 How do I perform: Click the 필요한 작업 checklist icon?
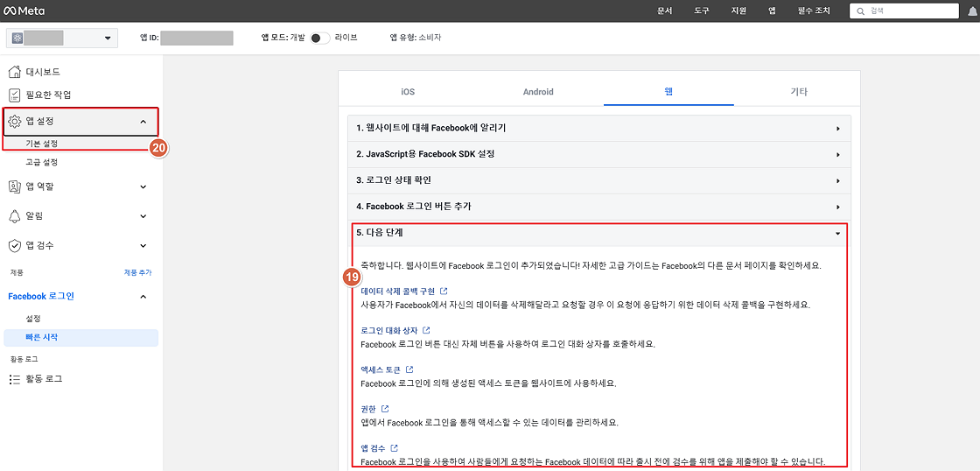[x=15, y=95]
